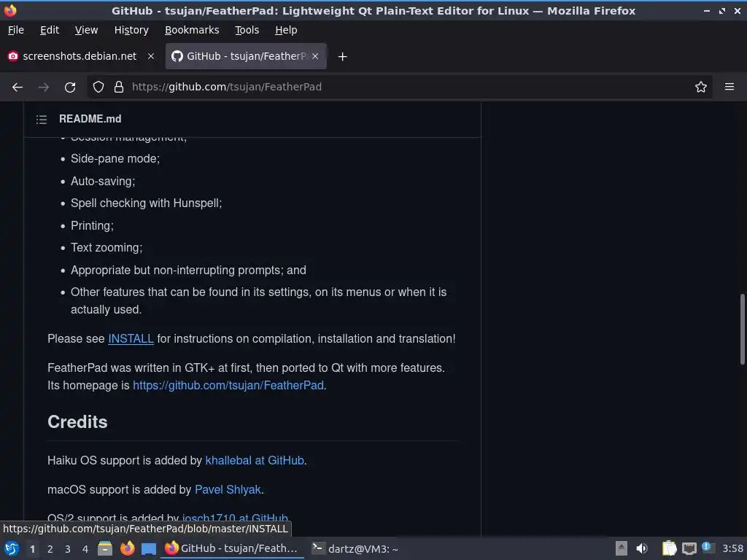Open the View menu
This screenshot has width=747, height=560.
point(86,30)
